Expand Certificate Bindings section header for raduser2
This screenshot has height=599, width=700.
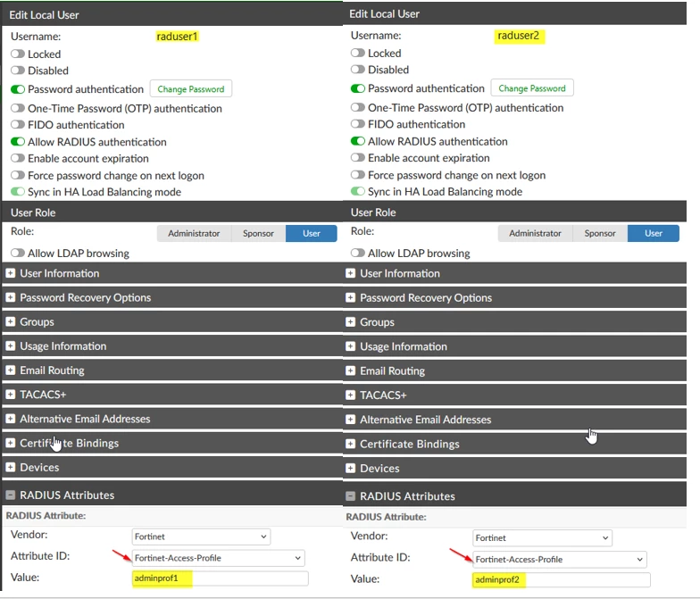click(x=514, y=444)
